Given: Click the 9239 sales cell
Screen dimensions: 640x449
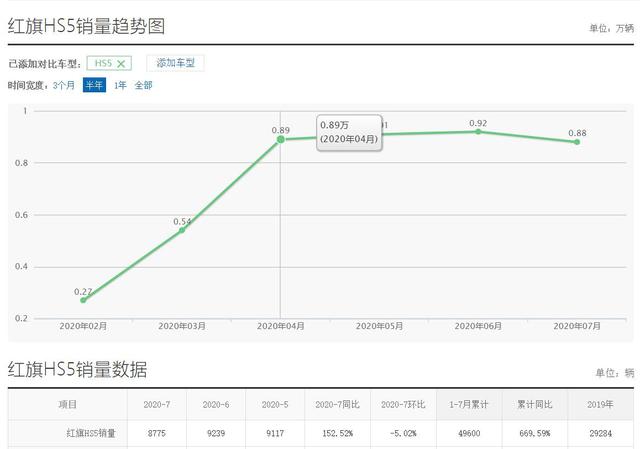Looking at the screenshot, I should [x=216, y=433].
